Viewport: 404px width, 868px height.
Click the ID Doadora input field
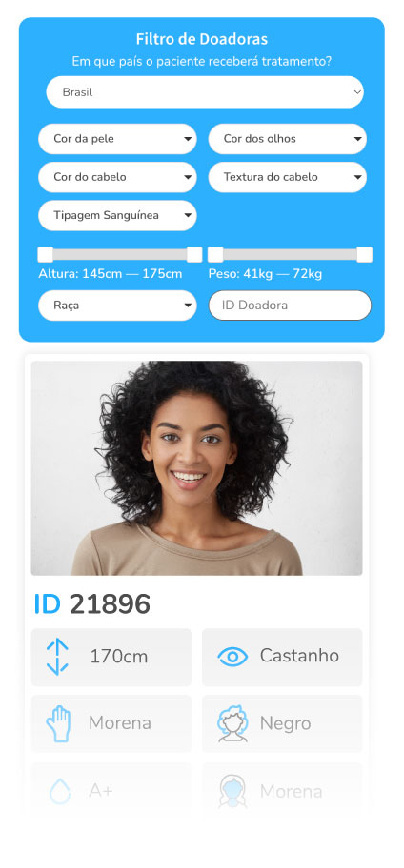point(290,306)
